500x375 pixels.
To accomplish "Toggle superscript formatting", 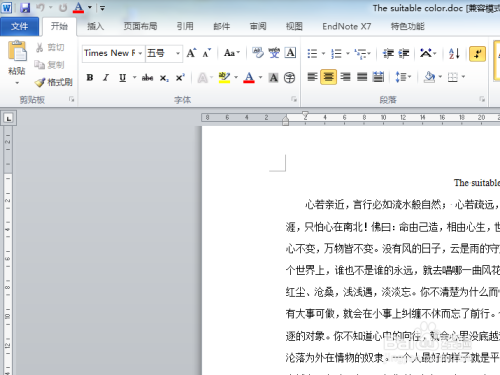I will 180,78.
